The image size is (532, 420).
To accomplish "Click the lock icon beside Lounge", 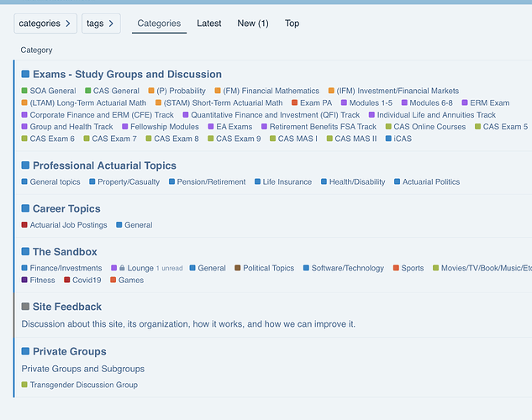I will coord(122,268).
